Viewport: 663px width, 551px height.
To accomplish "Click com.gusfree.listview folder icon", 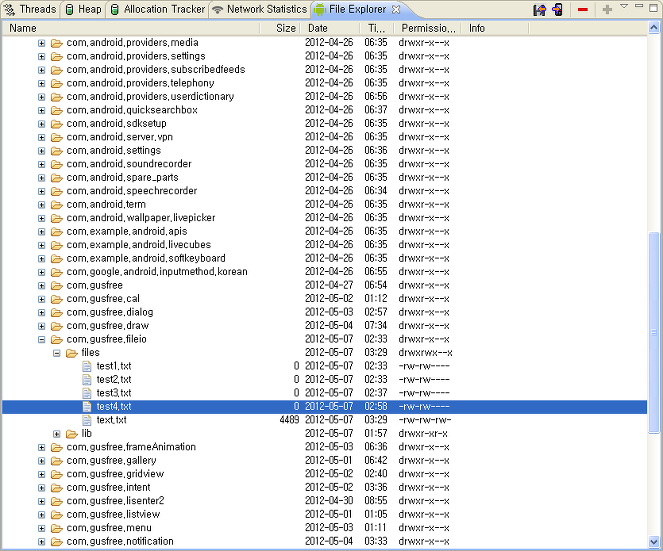I will click(57, 515).
